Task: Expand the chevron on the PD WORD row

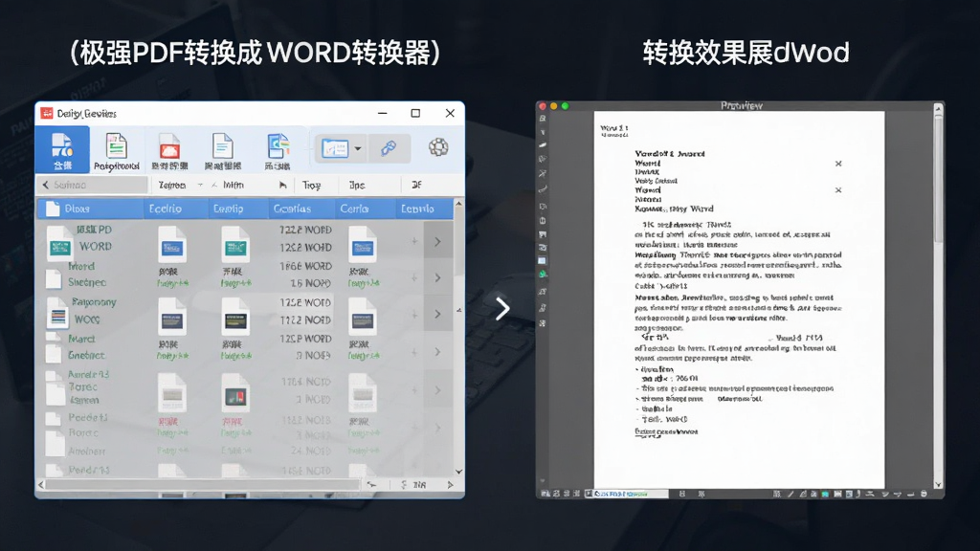Action: point(437,242)
